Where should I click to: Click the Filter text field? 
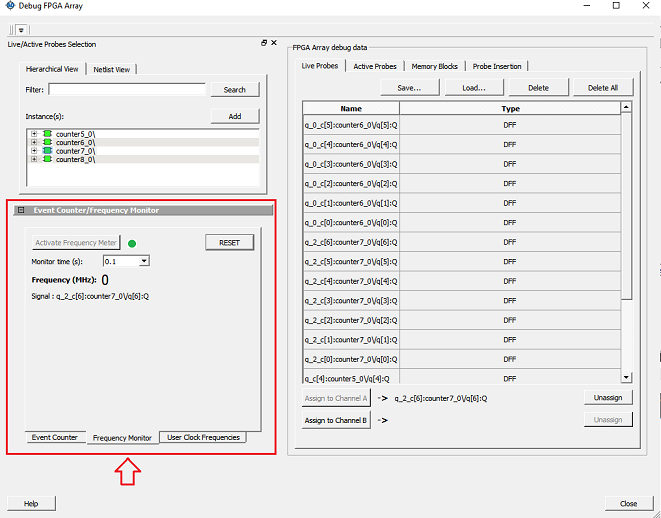pyautogui.click(x=127, y=90)
